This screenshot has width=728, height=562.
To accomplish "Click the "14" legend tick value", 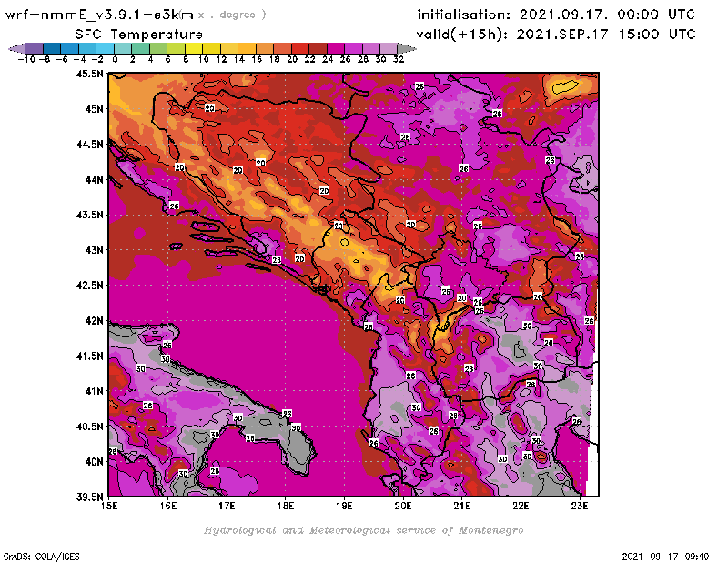I will pos(239,60).
